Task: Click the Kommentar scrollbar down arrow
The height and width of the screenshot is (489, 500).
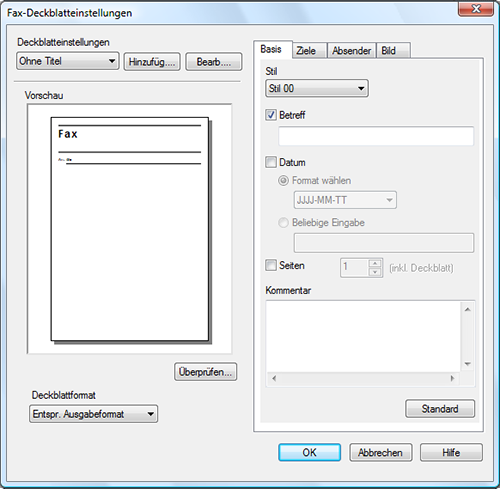Action: click(467, 364)
